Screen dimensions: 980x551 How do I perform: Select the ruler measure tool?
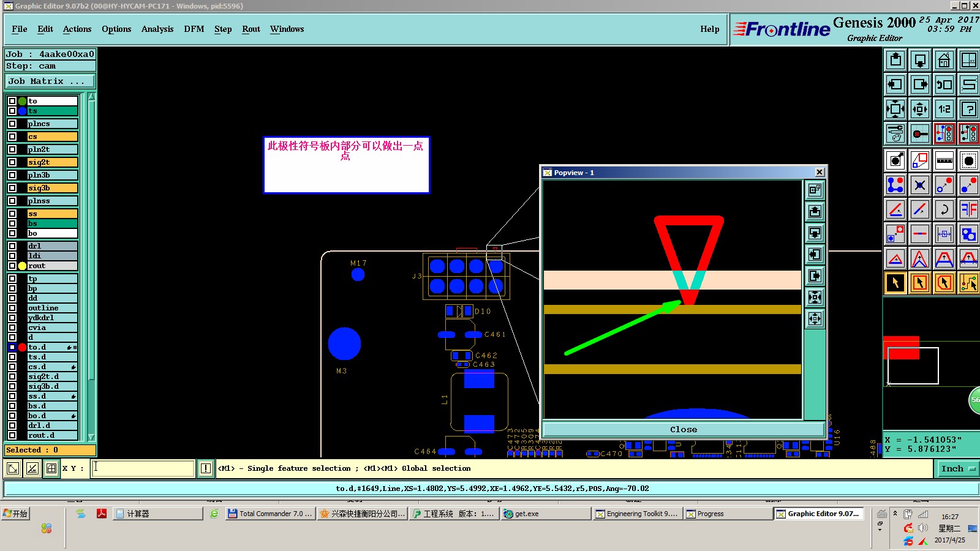944,160
